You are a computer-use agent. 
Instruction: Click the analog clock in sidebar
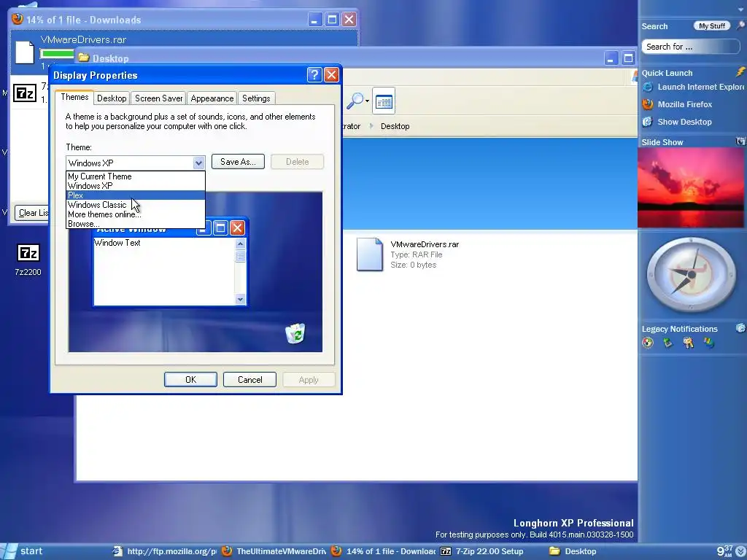pyautogui.click(x=691, y=275)
